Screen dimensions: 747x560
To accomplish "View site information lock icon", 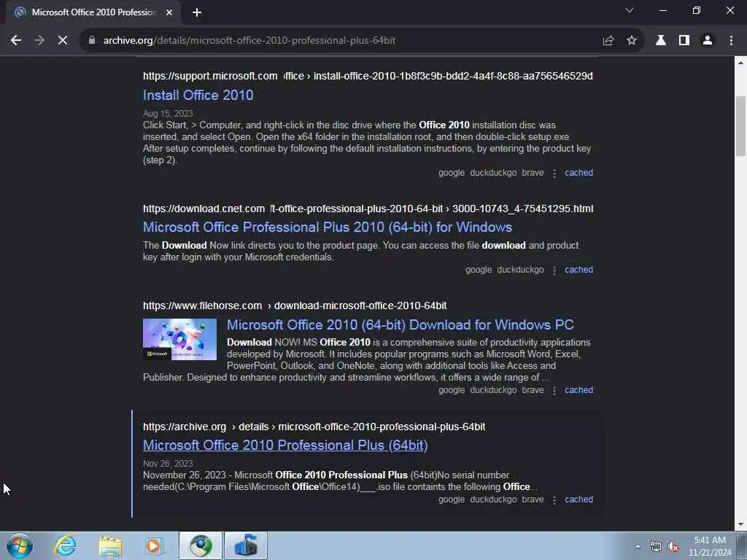I will pyautogui.click(x=92, y=41).
